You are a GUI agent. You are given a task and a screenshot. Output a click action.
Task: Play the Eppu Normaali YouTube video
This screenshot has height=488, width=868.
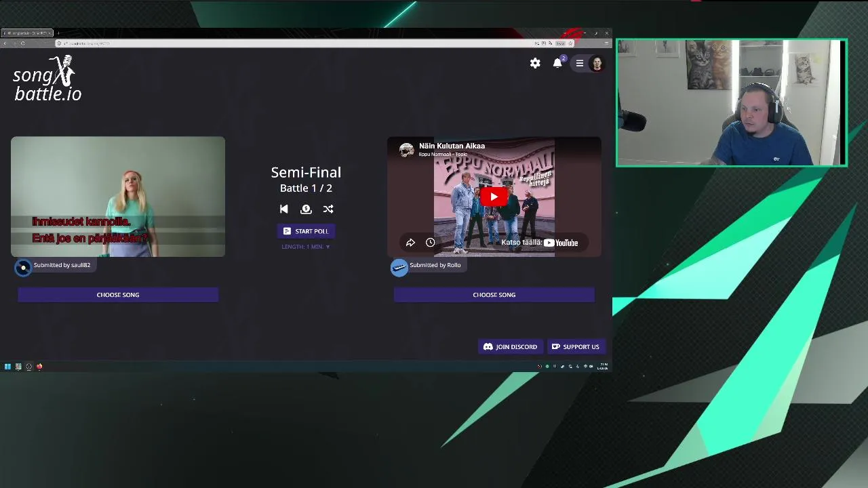pos(494,197)
